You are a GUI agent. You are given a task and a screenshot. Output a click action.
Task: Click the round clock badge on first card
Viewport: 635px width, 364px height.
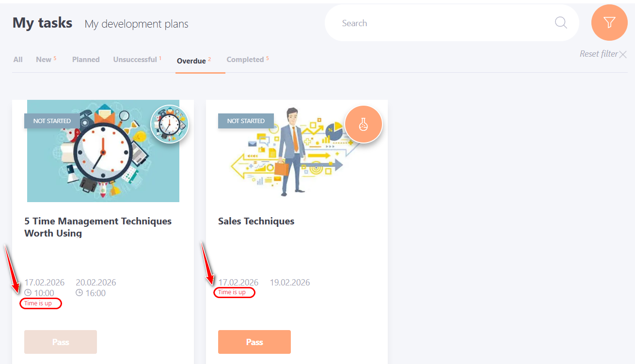(169, 124)
